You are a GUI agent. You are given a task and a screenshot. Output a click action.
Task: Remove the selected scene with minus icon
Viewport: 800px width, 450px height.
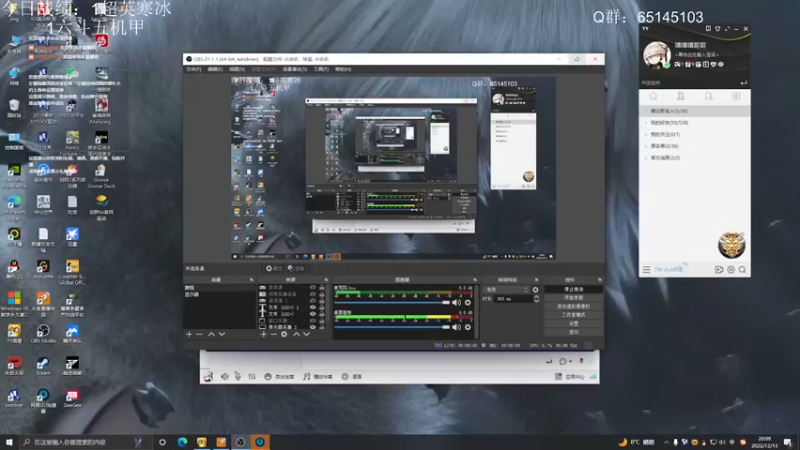(x=199, y=334)
